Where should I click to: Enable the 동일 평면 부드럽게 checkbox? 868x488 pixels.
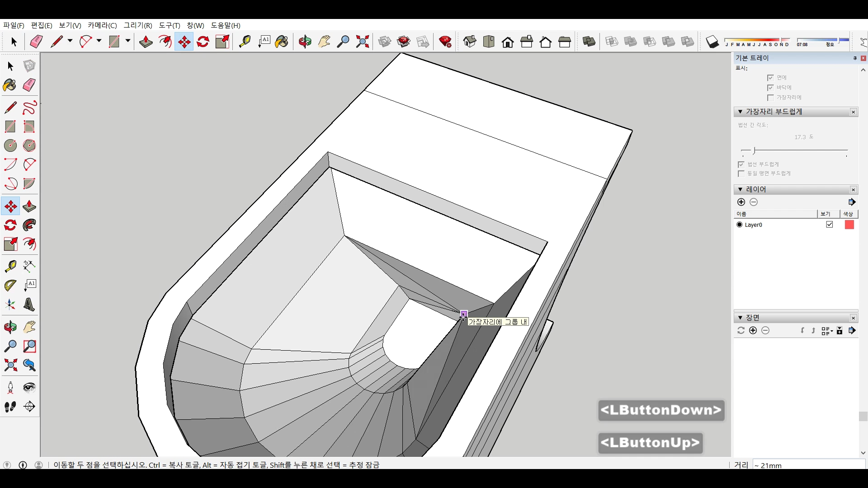(741, 174)
